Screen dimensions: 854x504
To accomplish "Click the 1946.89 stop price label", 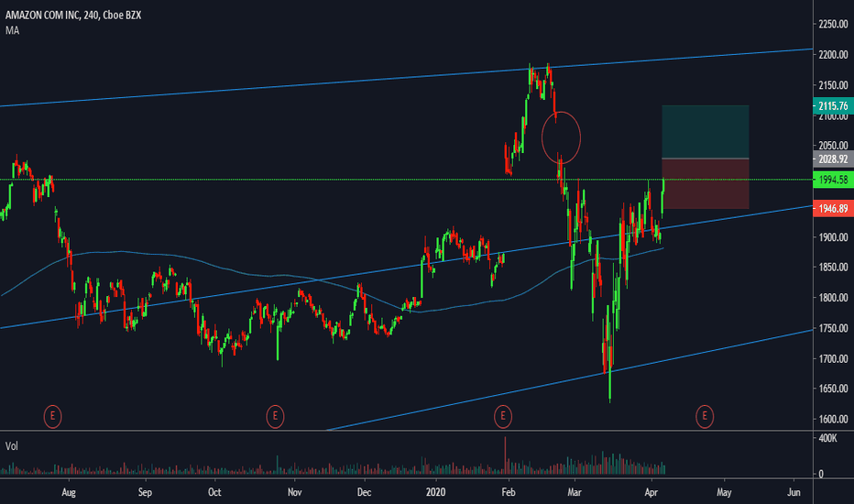I will (833, 209).
